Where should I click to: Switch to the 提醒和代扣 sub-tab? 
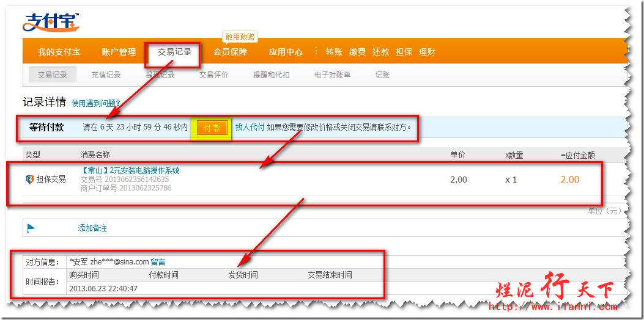tap(272, 75)
